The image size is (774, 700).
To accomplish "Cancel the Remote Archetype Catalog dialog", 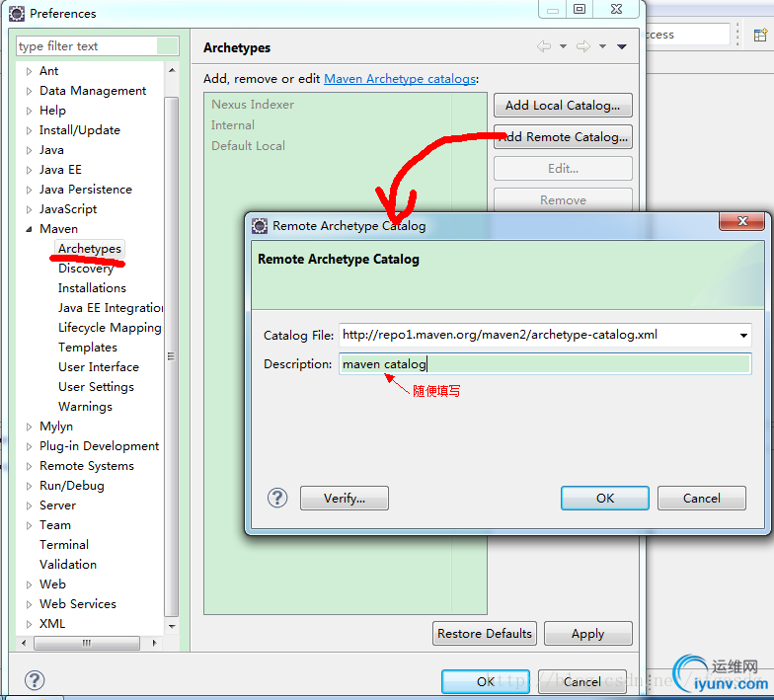I will coord(701,498).
